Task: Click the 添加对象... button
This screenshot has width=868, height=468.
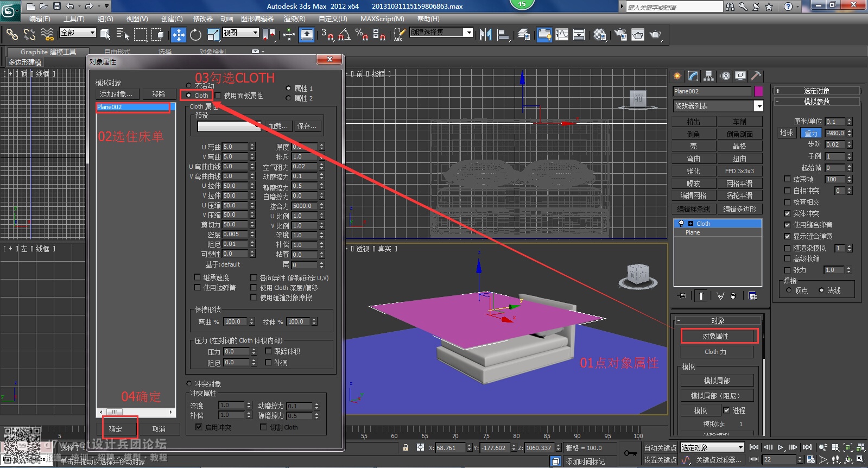Action: [x=117, y=94]
